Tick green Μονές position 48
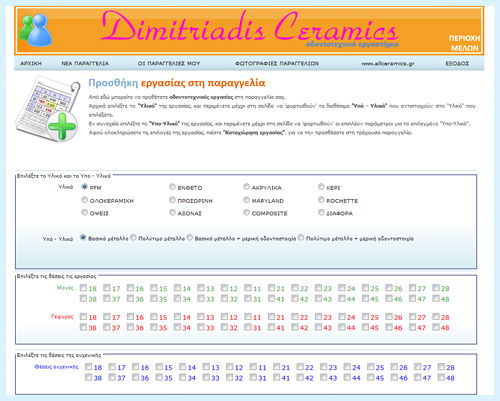Screen dimensions: 500x401 [436, 298]
